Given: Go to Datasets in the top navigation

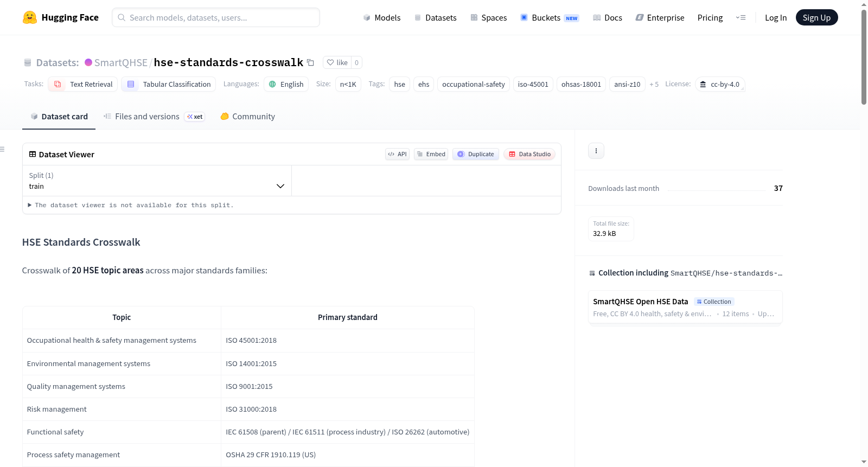Looking at the screenshot, I should point(435,17).
